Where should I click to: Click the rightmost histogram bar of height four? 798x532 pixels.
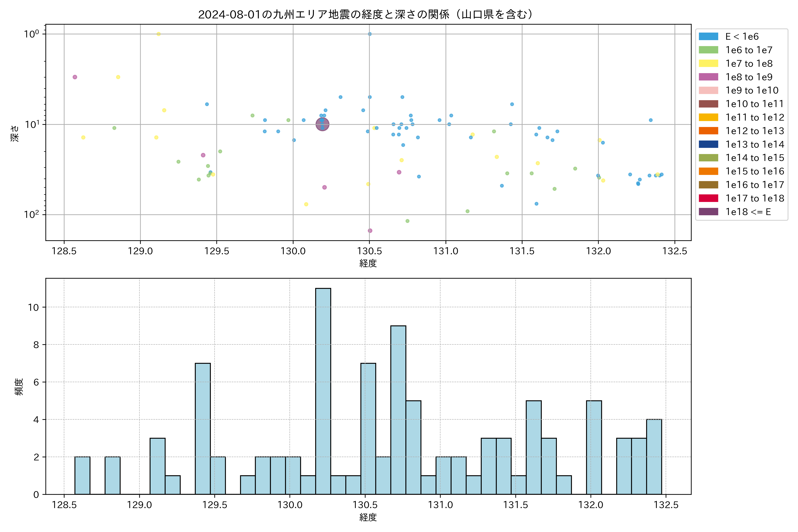[x=654, y=456]
